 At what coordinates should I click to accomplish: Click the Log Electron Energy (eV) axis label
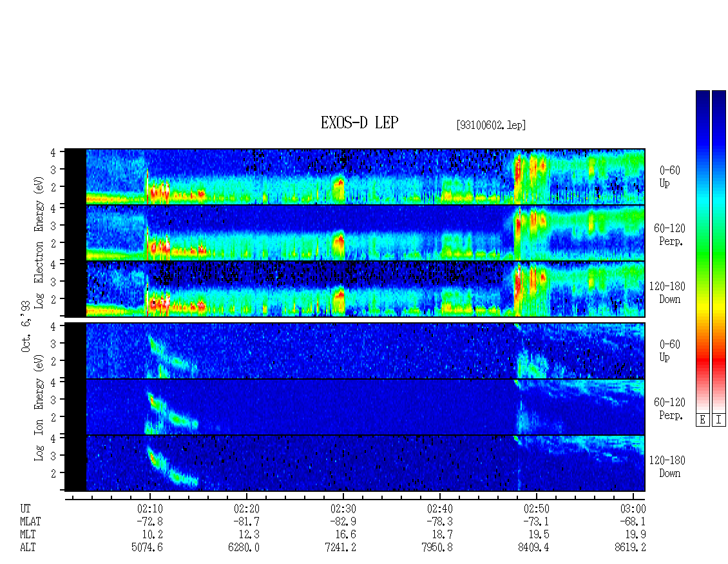click(x=39, y=242)
